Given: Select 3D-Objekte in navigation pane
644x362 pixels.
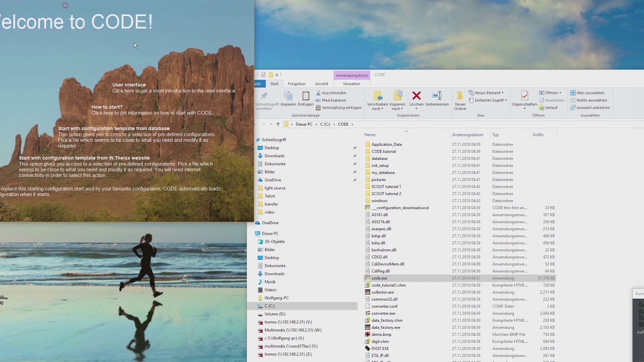Looking at the screenshot, I should 275,242.
